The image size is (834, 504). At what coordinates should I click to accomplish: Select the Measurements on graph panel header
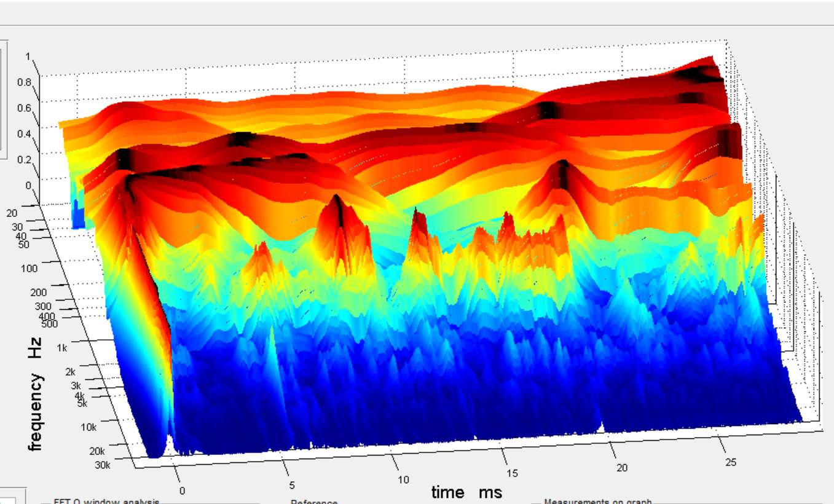[597, 502]
